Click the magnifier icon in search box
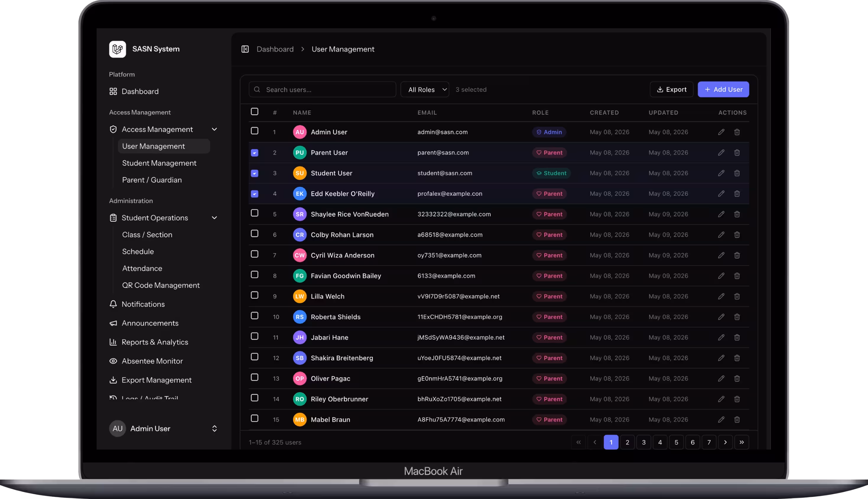Screen dimensions: 868x499 point(257,90)
